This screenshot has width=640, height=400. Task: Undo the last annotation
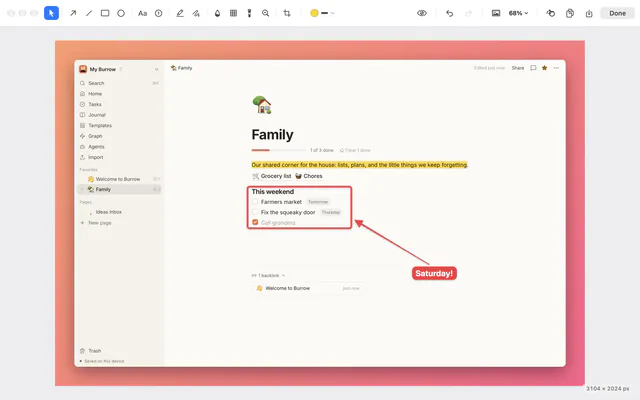[449, 13]
